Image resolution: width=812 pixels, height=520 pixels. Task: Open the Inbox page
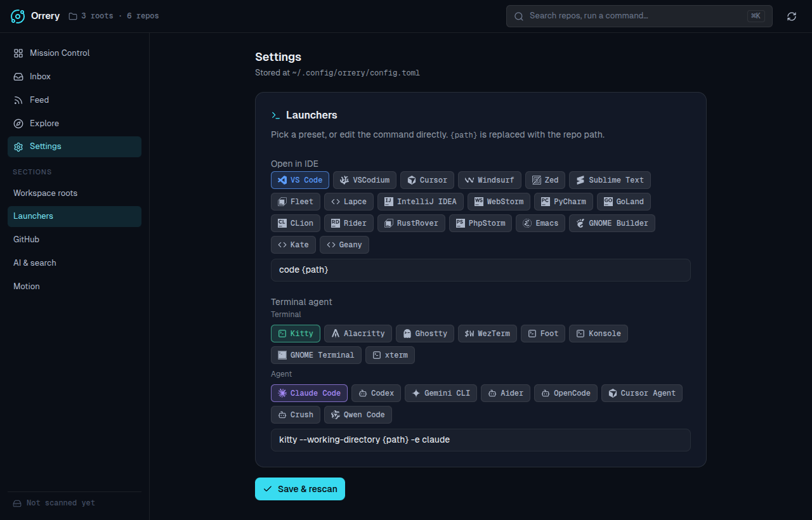(74, 77)
